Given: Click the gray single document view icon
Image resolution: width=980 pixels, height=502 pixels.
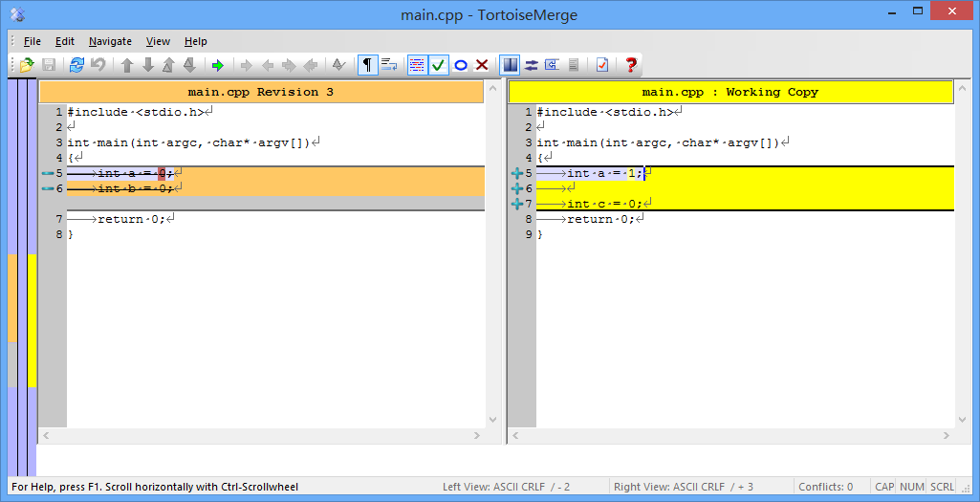Looking at the screenshot, I should click(x=573, y=65).
